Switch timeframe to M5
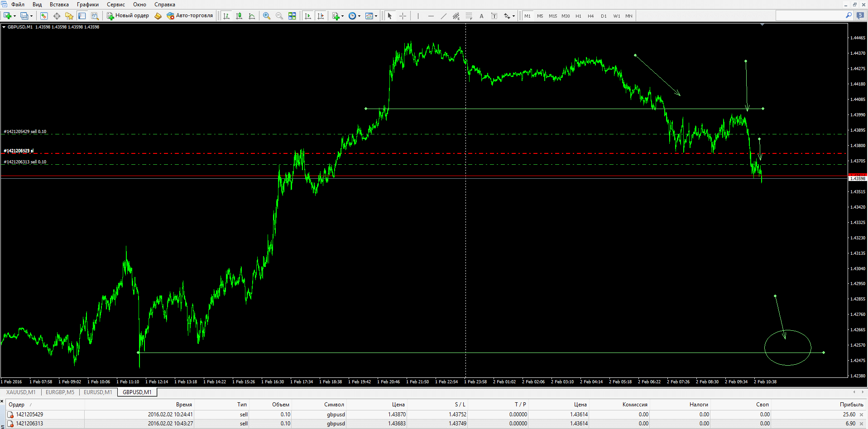The height and width of the screenshot is (429, 868). tap(540, 16)
